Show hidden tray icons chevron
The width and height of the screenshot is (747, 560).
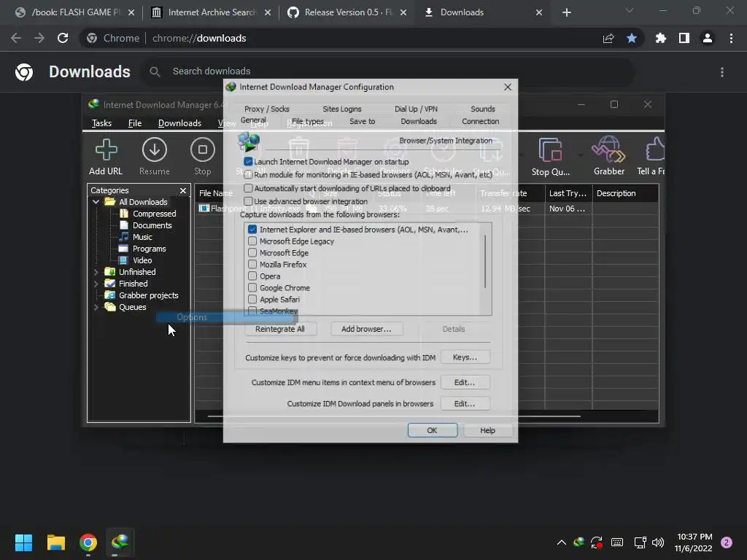coord(562,542)
